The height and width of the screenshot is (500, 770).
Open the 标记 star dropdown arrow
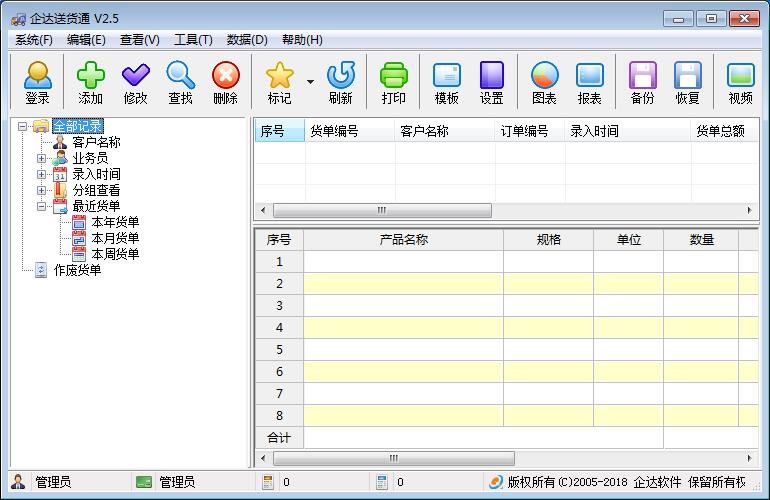click(310, 82)
